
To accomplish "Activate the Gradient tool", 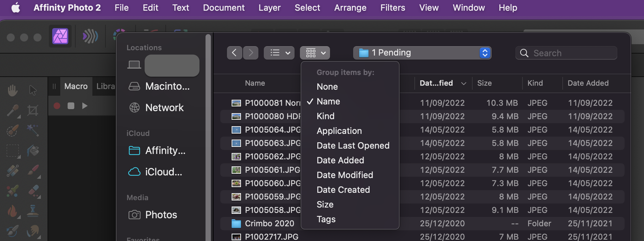I will [13, 171].
